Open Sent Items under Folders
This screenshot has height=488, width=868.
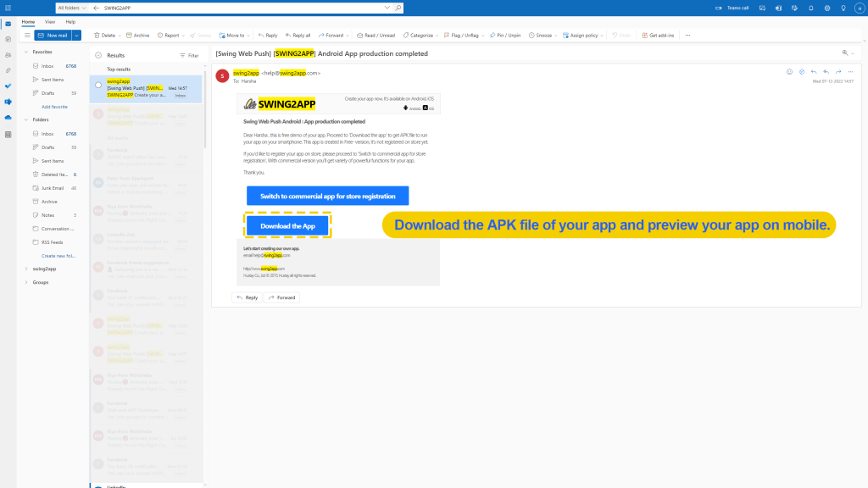click(x=54, y=161)
